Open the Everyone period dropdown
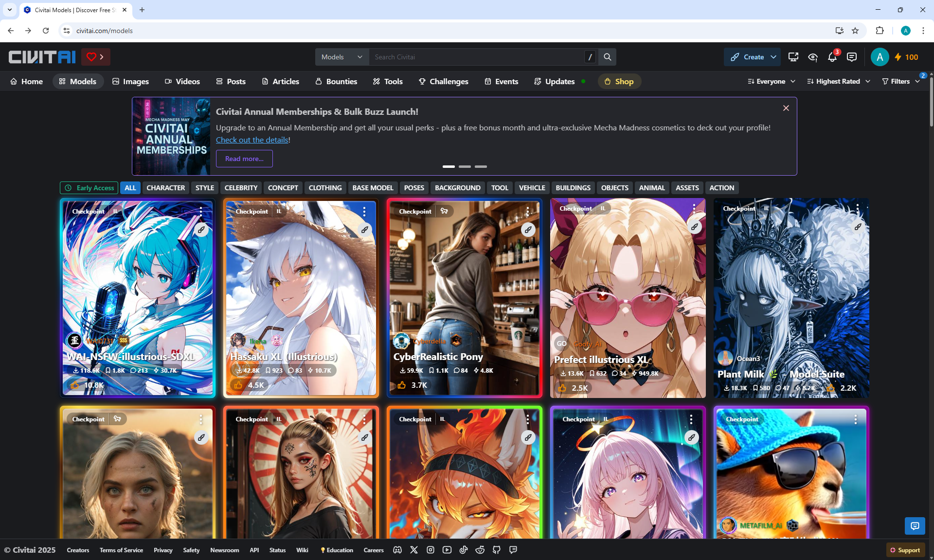The width and height of the screenshot is (934, 560). [771, 81]
